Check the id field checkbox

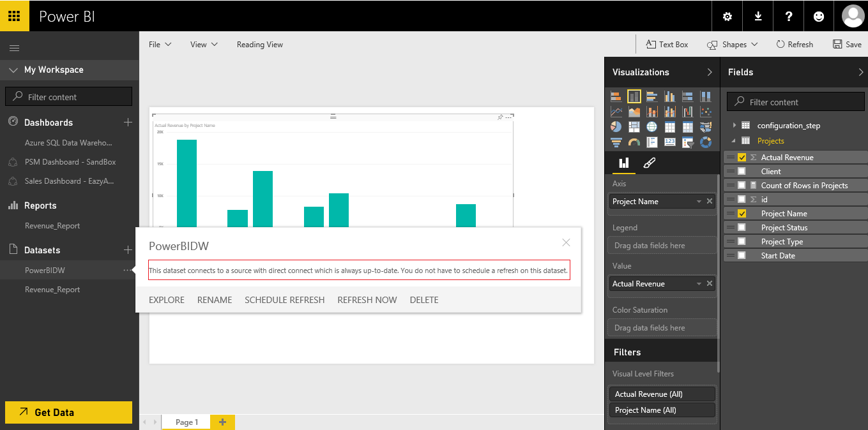point(742,200)
